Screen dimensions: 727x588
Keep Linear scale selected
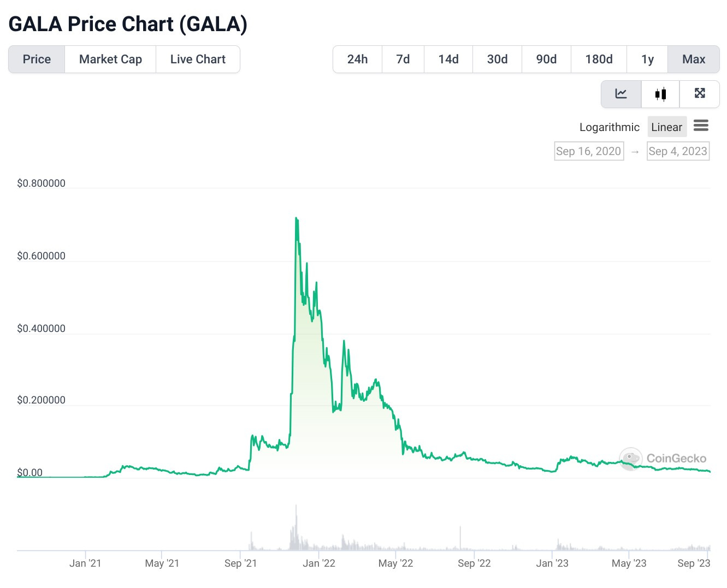667,127
